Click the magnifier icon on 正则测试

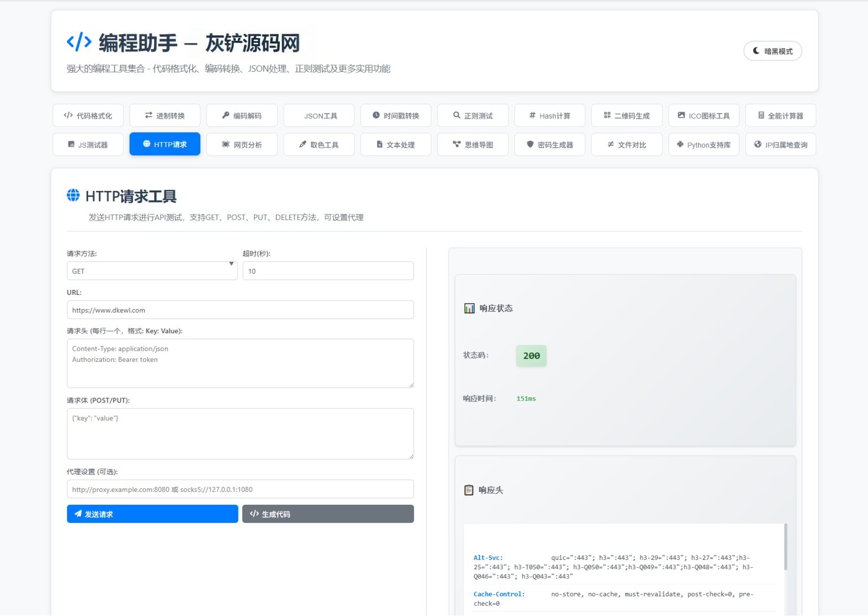[456, 115]
